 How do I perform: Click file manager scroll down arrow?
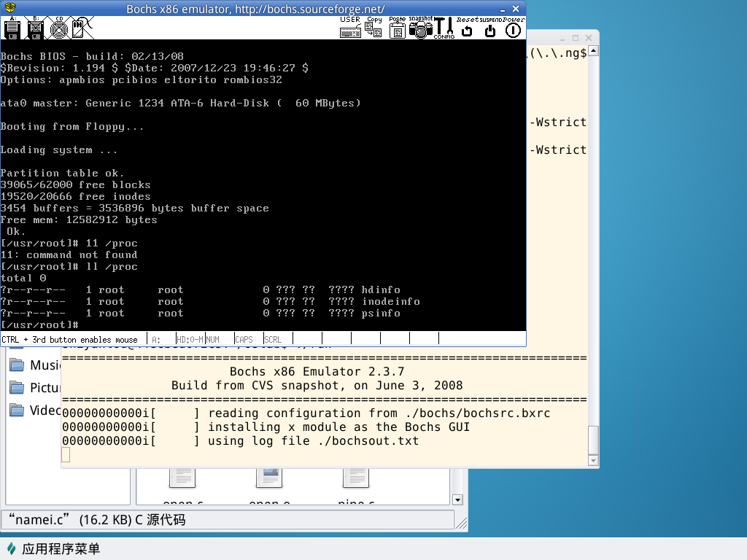[457, 499]
